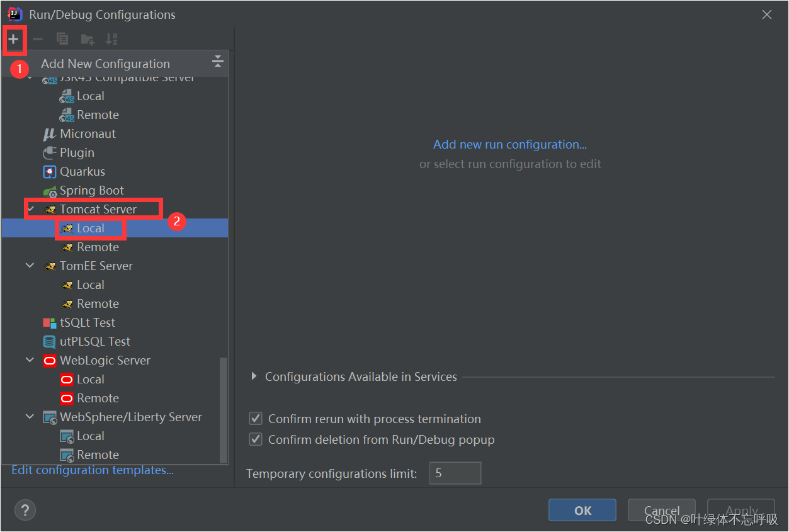Click the Add New Configuration plus icon
Screen dimensions: 789x532
pos(13,39)
